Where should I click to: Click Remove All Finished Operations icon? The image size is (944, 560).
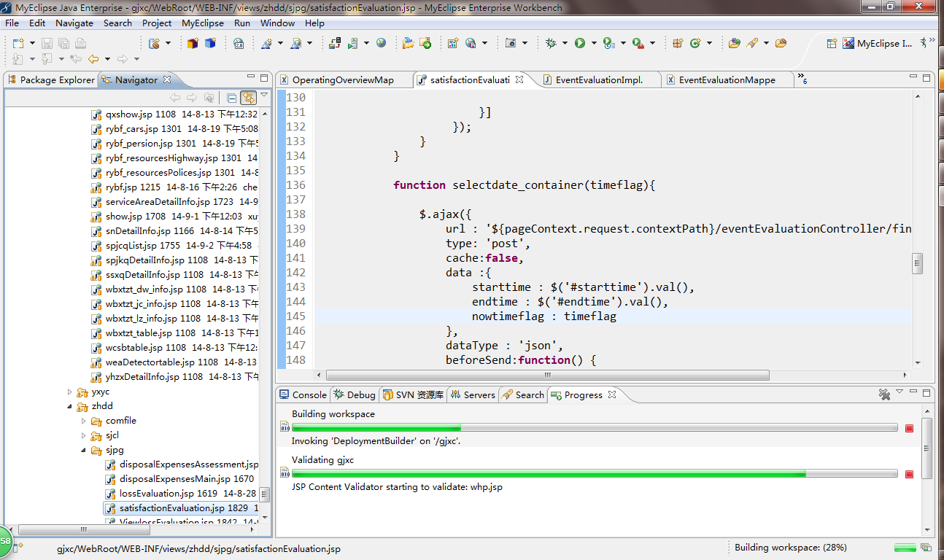pos(884,394)
